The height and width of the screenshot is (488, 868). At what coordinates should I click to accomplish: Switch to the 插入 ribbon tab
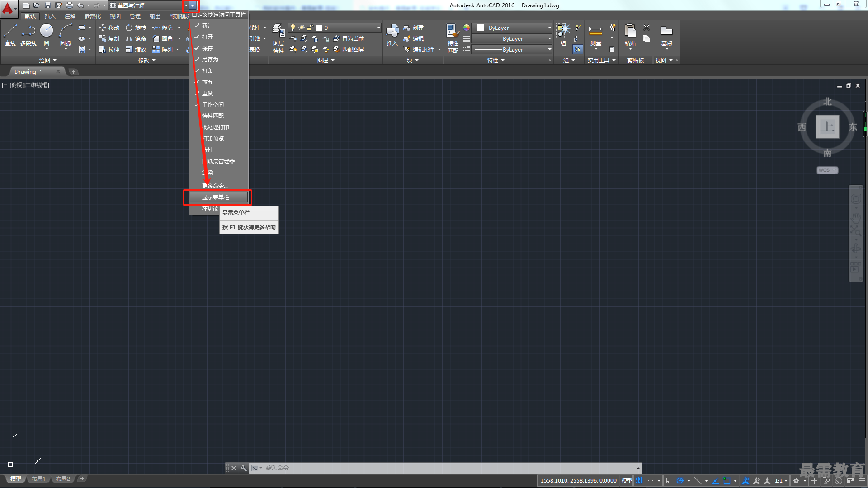coord(50,16)
